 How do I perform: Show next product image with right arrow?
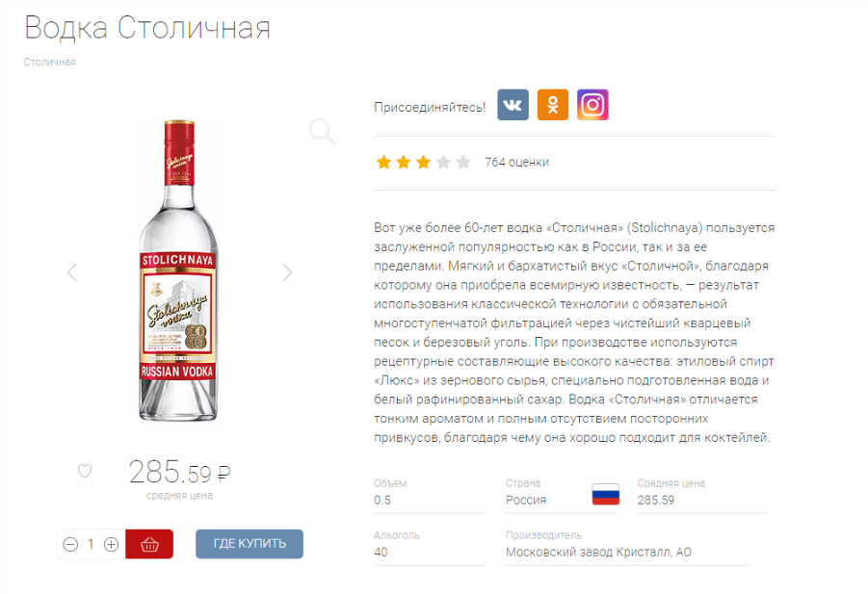287,272
